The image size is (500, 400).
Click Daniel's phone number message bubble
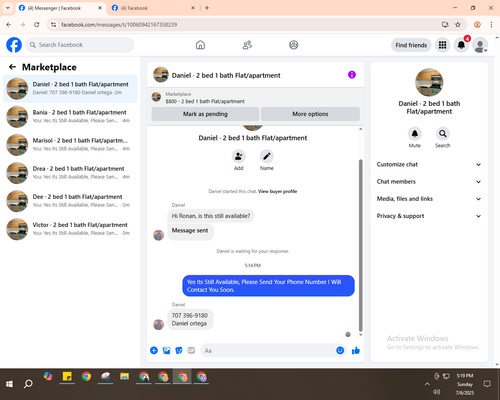(190, 319)
